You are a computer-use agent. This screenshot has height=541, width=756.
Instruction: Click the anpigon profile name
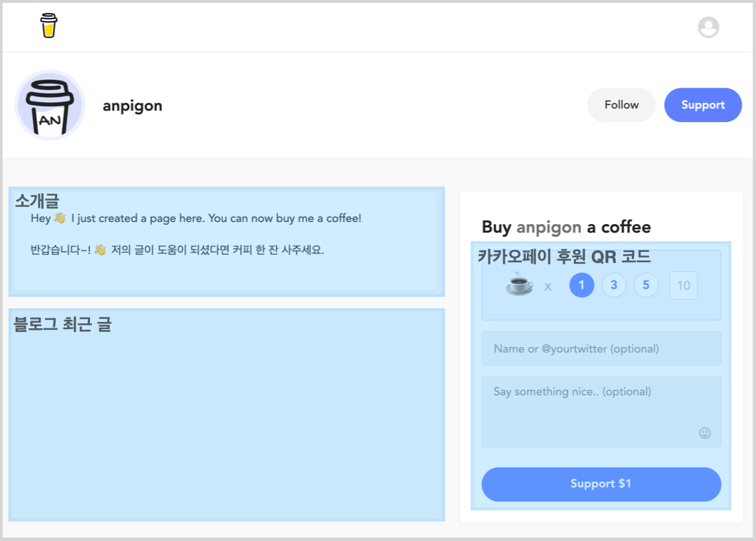click(133, 106)
